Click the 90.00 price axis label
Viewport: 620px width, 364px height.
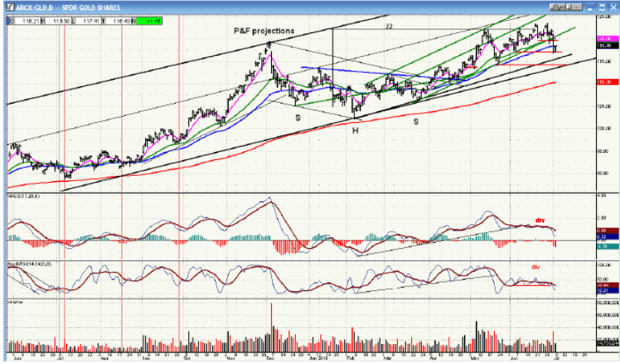pyautogui.click(x=603, y=173)
